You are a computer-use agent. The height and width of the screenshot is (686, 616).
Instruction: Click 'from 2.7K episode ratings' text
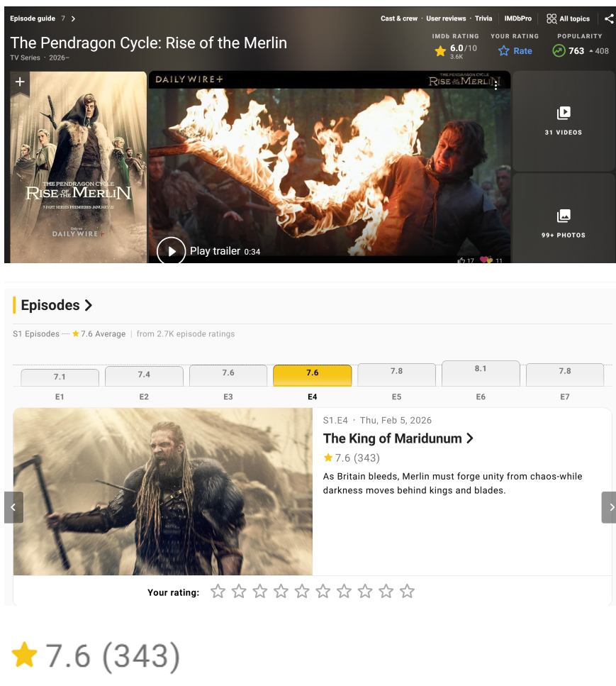click(x=186, y=334)
